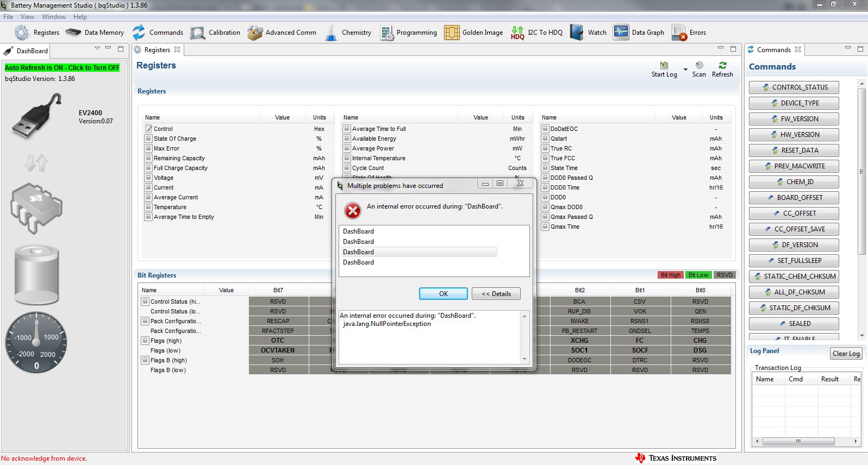Screen dimensions: 868x465
Task: Click the Refresh icon in Registers
Action: (722, 65)
